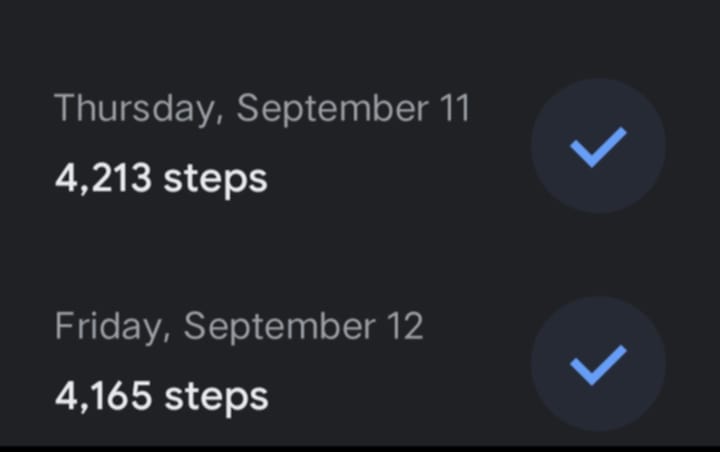The height and width of the screenshot is (452, 720).
Task: Click the "Friday, September 12" date label
Action: pyautogui.click(x=239, y=326)
